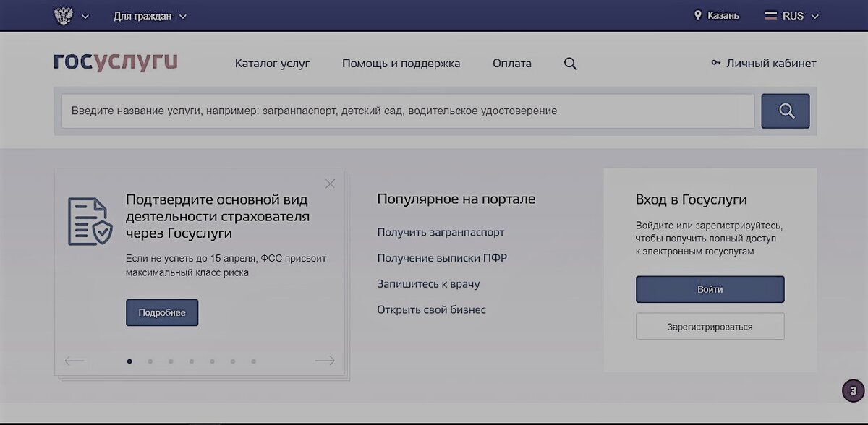Select the second carousel dot

pyautogui.click(x=150, y=361)
